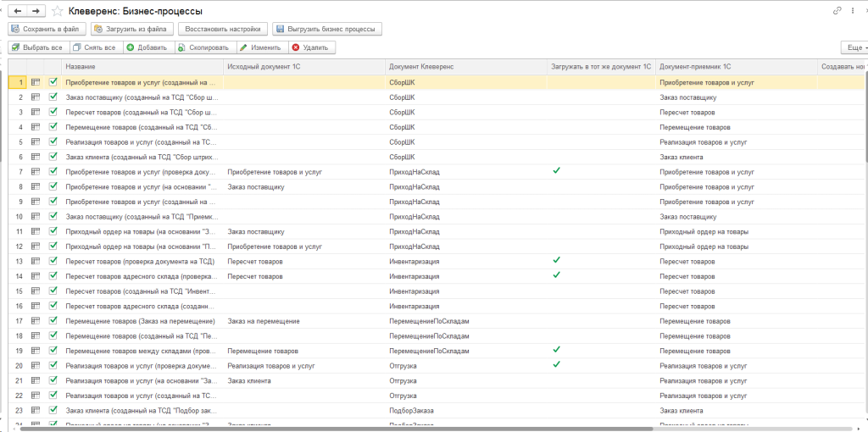This screenshot has width=868, height=432.
Task: Toggle checkbox for row 17 Перемещение товаров
Action: (x=53, y=321)
